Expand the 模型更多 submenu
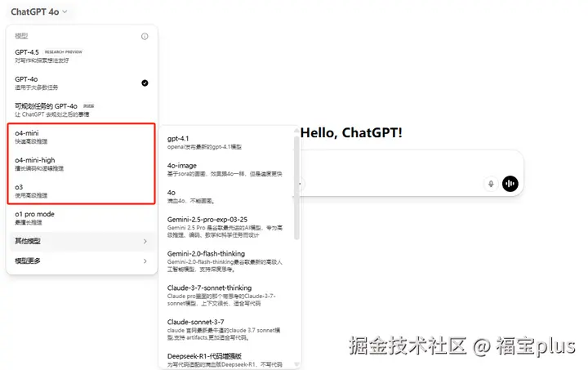Viewport: 588px width, 370px height. (x=82, y=261)
